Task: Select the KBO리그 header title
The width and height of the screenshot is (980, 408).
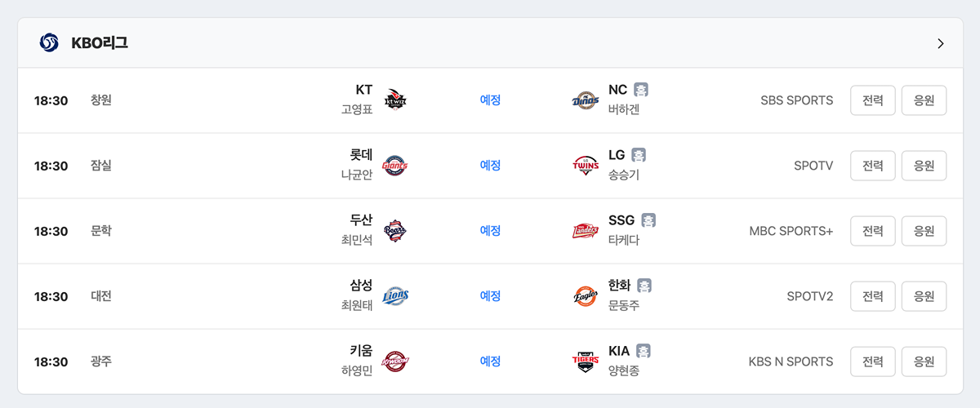Action: click(x=99, y=43)
